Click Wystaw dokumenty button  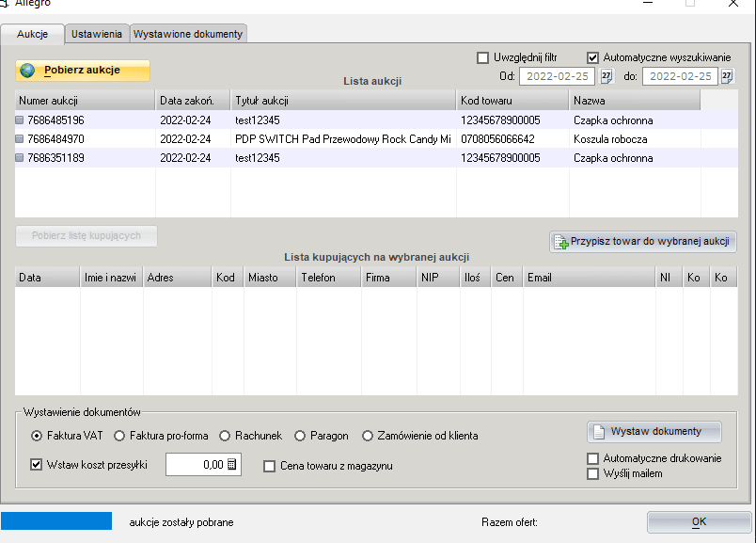coord(654,432)
